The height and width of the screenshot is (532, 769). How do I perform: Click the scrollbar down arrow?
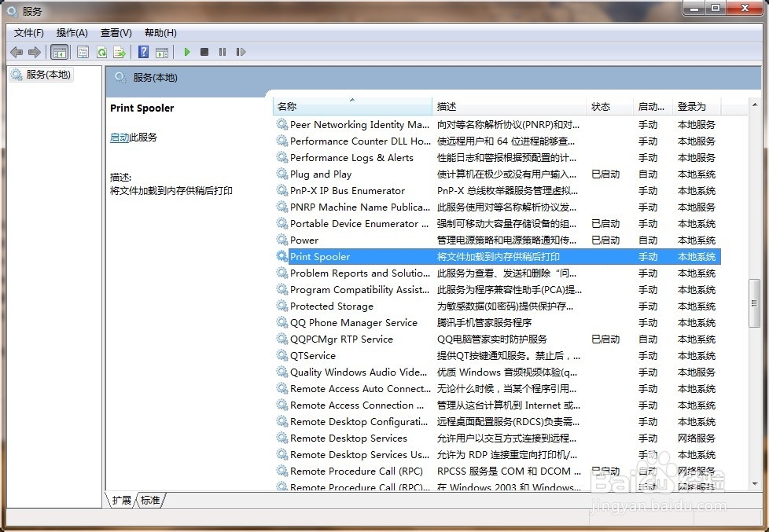[x=754, y=484]
